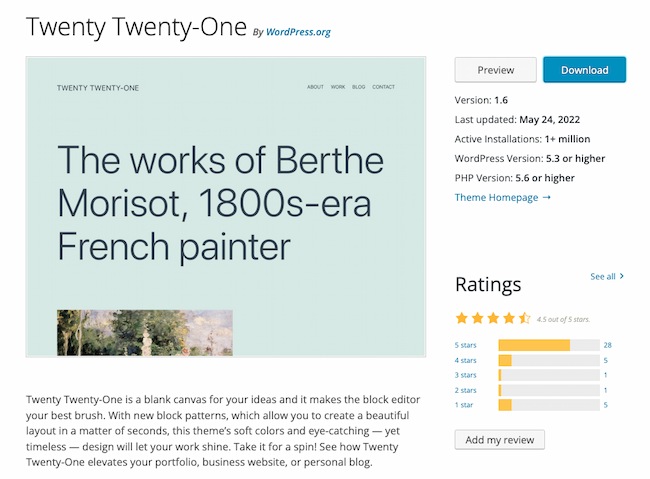Click the Download button
The height and width of the screenshot is (479, 650).
[584, 70]
